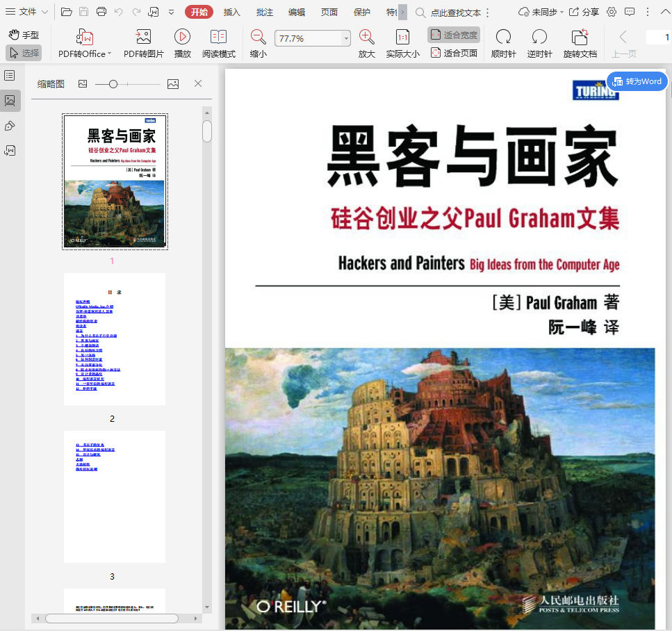Select the 手型 hand tool
The height and width of the screenshot is (631, 672).
click(24, 35)
